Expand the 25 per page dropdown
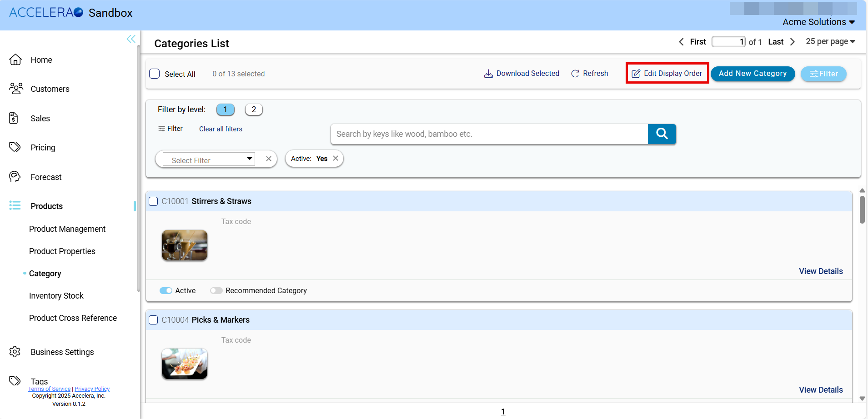The image size is (868, 419). (830, 42)
